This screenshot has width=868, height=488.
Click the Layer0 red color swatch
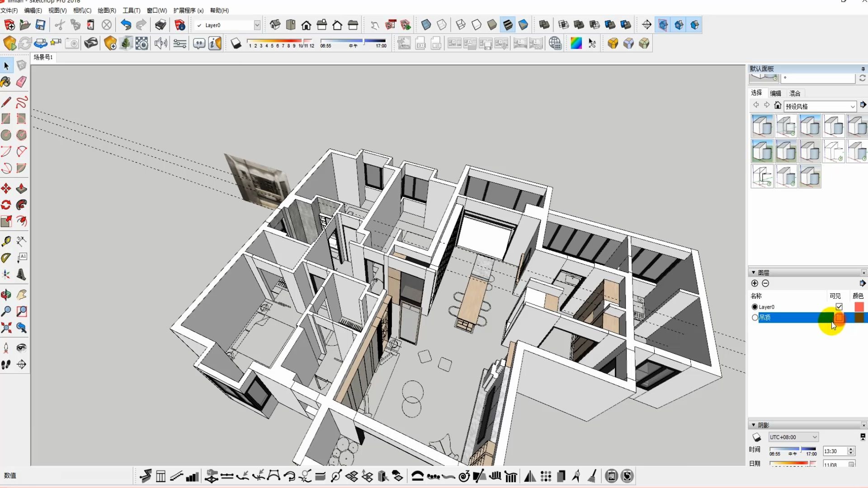tap(859, 307)
